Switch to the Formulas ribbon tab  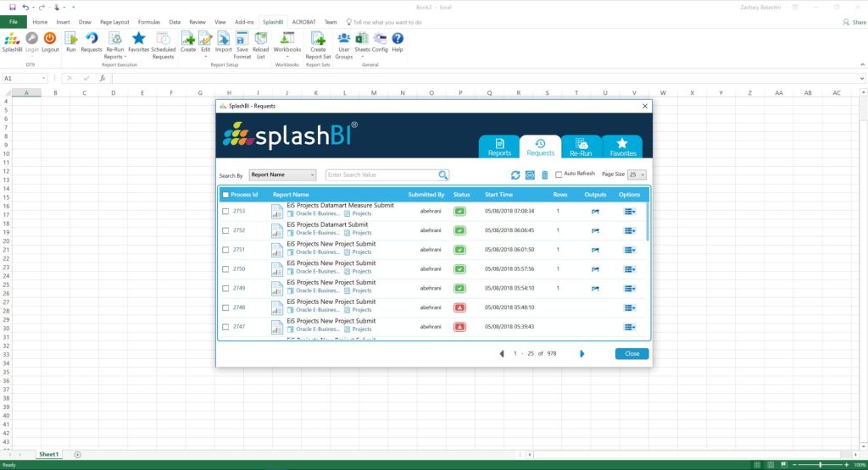tap(148, 22)
